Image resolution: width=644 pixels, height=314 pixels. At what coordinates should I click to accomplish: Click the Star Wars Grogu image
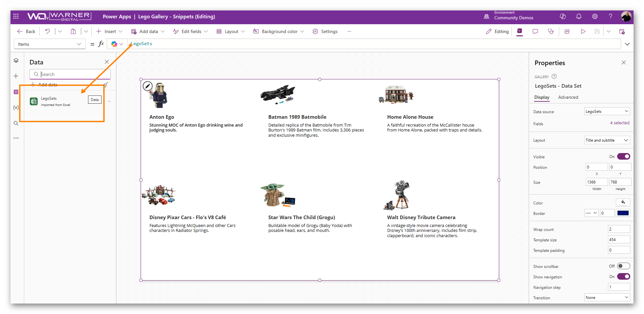pos(278,195)
